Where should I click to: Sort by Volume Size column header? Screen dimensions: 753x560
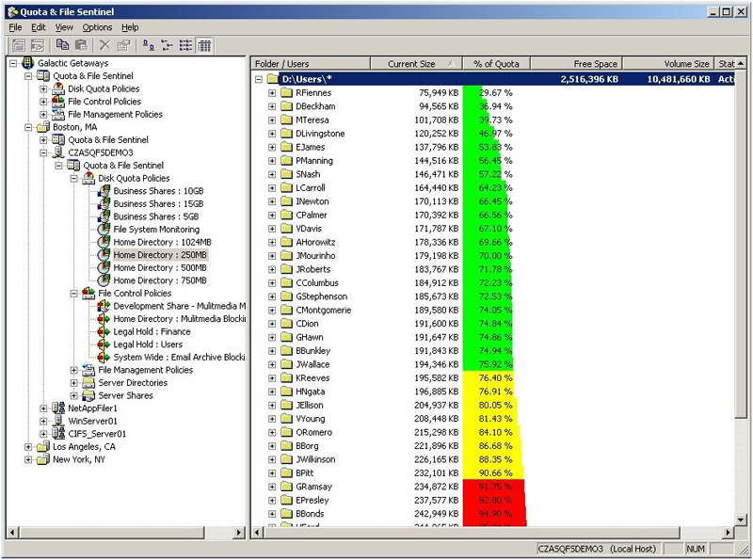[668, 63]
